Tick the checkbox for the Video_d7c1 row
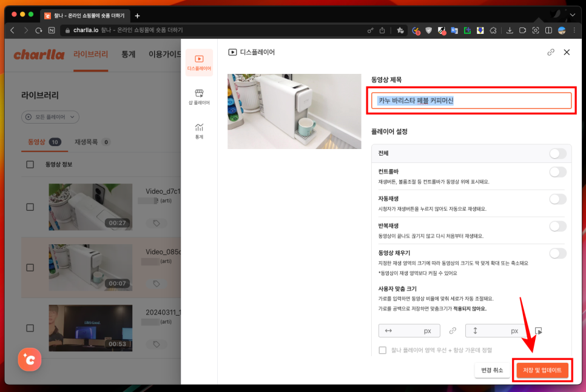The height and width of the screenshot is (392, 586). pyautogui.click(x=30, y=207)
